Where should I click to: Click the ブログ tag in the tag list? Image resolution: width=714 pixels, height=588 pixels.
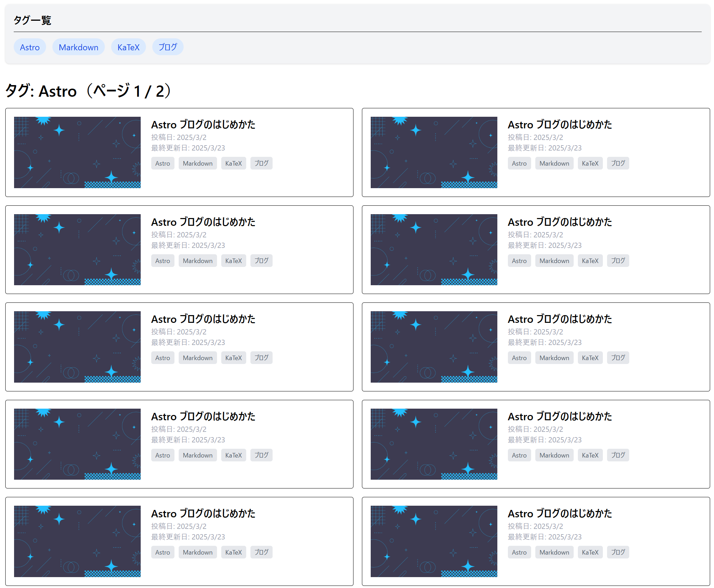[168, 47]
